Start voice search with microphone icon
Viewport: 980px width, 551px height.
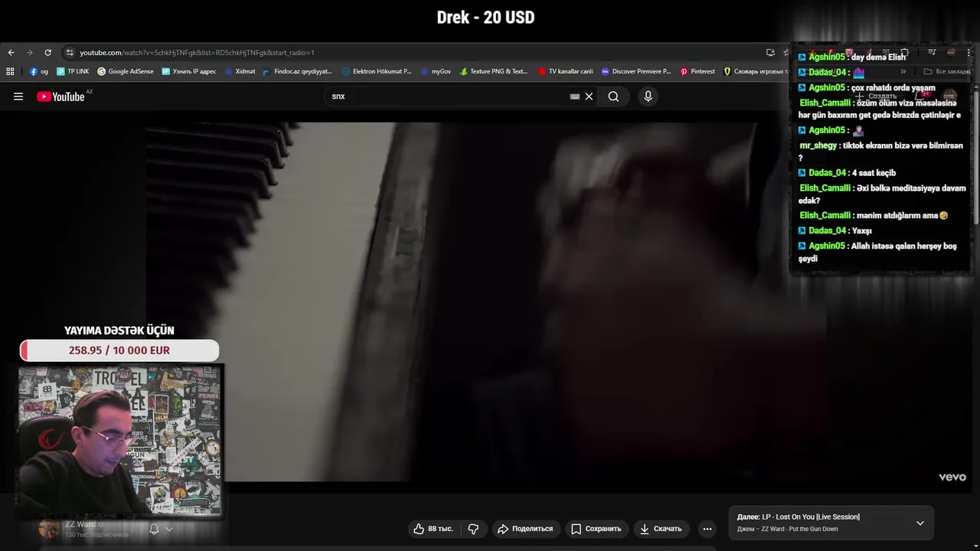click(x=648, y=96)
